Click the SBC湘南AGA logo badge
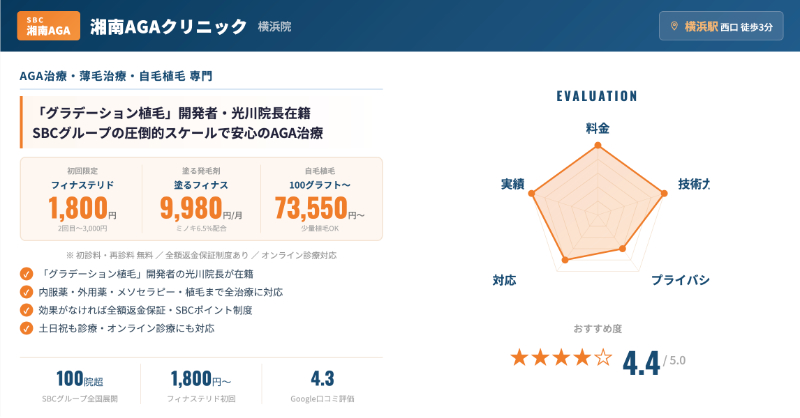 [x=49, y=24]
